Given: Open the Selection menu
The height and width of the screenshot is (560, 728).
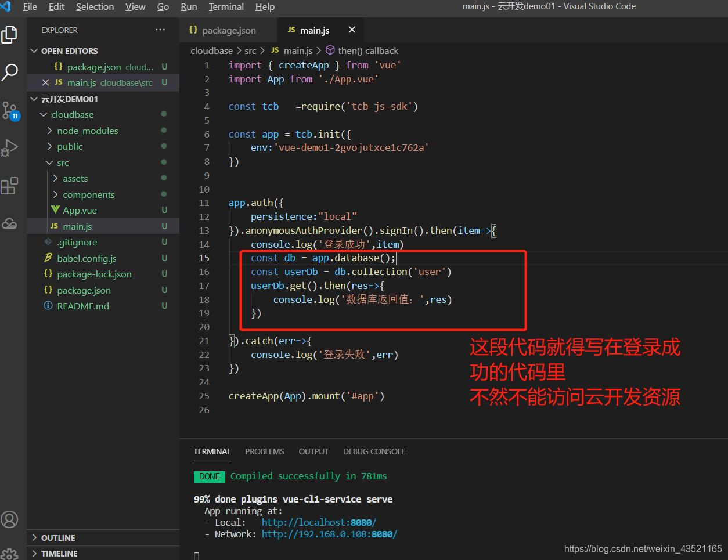Looking at the screenshot, I should pyautogui.click(x=95, y=6).
